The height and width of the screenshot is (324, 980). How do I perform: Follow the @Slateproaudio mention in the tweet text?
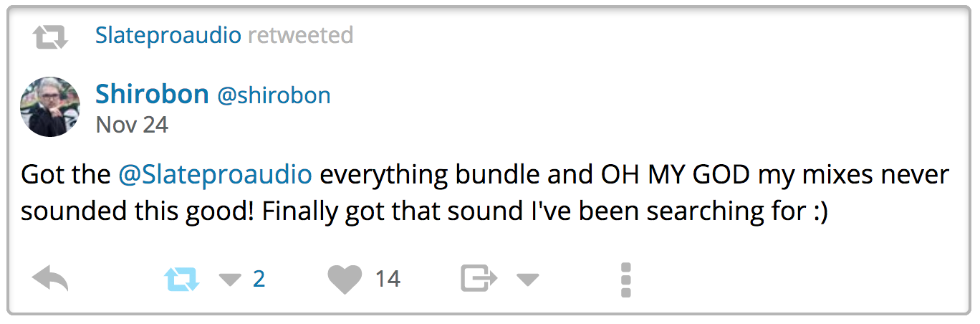(215, 175)
